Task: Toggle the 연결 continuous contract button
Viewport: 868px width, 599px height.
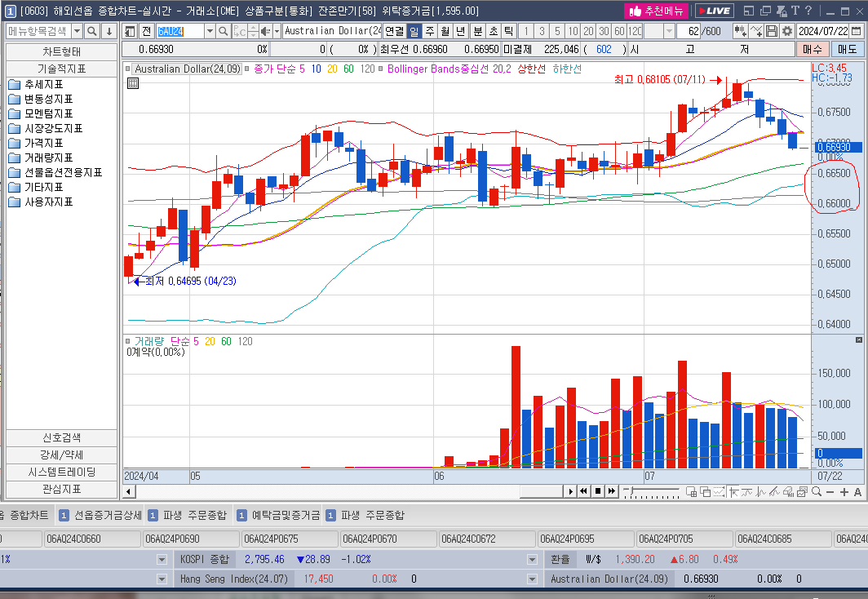Action: 394,31
